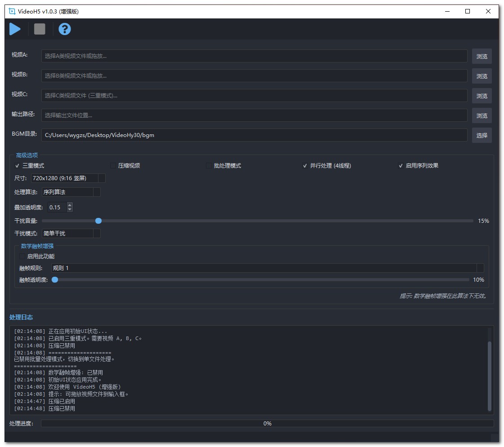This screenshot has width=504, height=447.
Task: Click the 处理日志 heading
Action: (x=21, y=317)
